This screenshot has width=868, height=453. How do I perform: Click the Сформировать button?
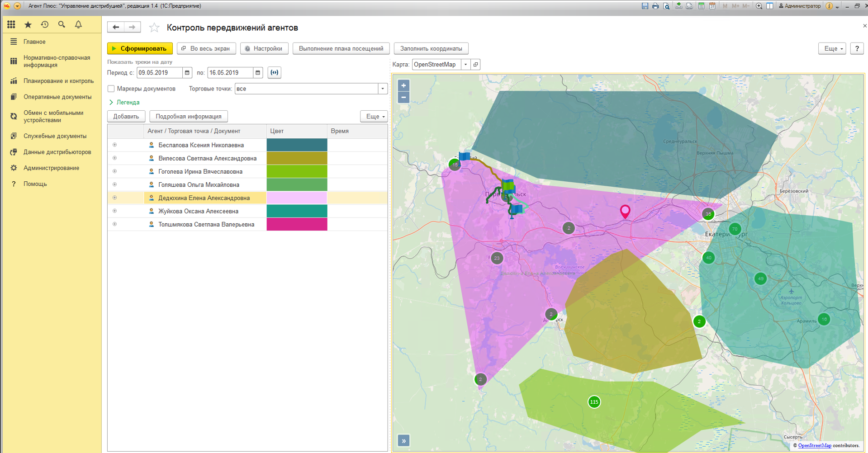(140, 48)
